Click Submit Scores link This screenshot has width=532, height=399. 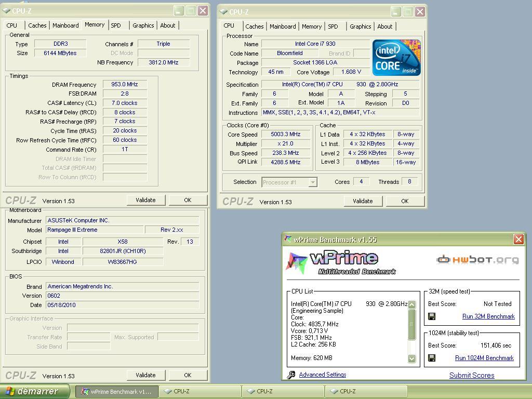click(x=472, y=375)
